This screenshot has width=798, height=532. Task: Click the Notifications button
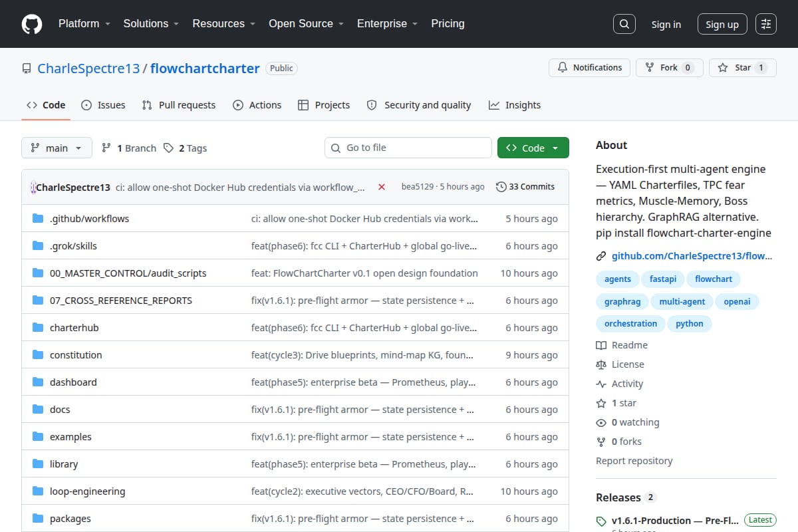[x=590, y=67]
